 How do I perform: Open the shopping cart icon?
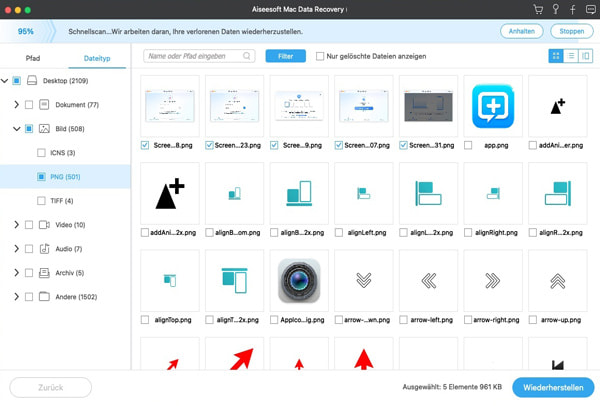[x=538, y=10]
